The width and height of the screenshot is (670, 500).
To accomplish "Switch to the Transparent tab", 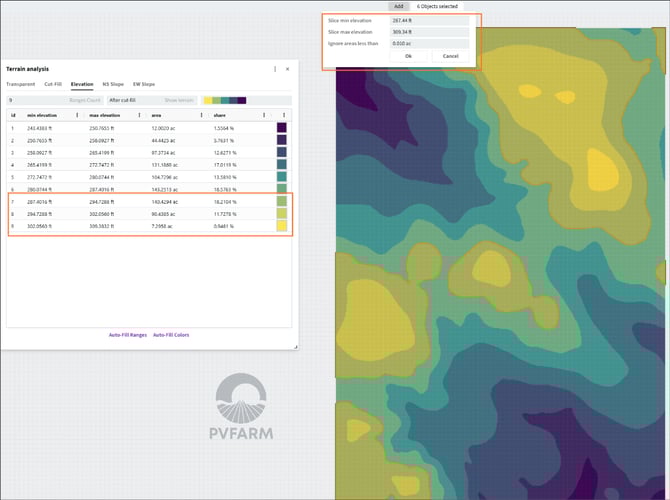I will tap(21, 84).
